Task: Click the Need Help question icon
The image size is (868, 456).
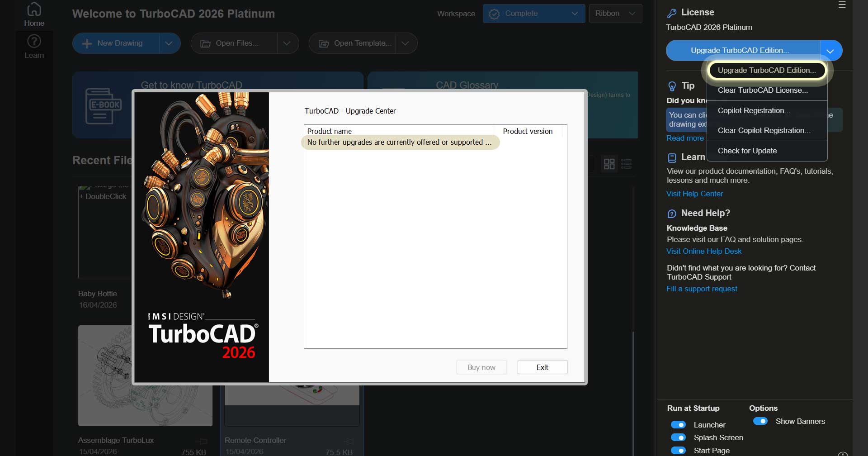Action: point(672,214)
